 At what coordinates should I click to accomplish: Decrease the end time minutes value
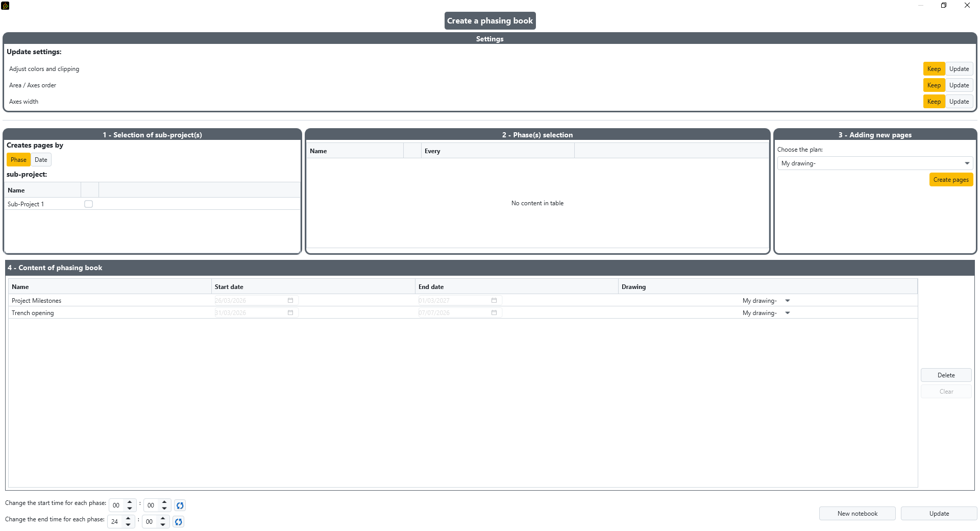(163, 525)
